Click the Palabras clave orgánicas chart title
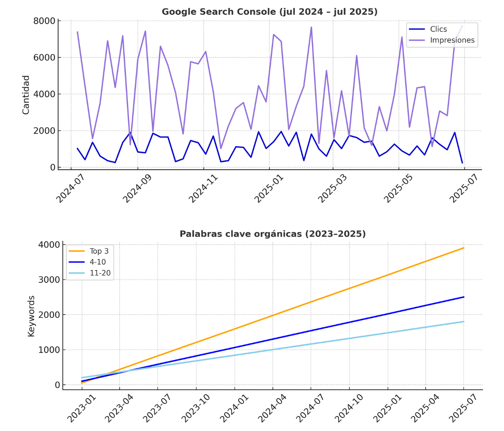 point(272,234)
